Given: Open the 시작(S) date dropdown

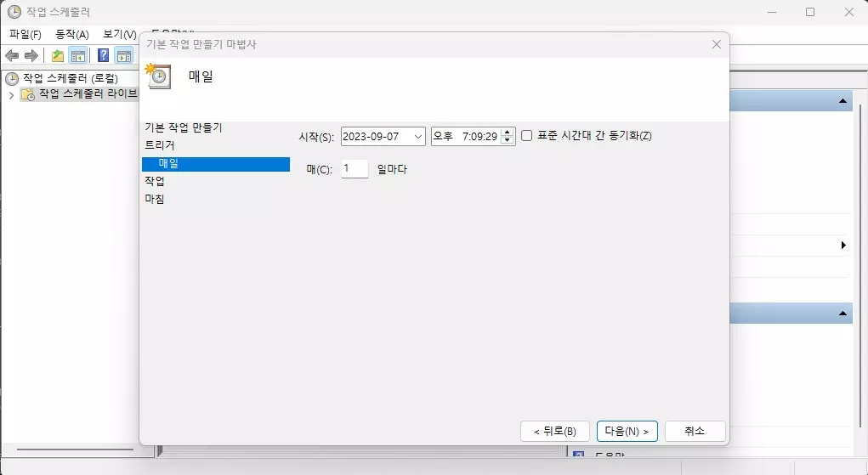Looking at the screenshot, I should [418, 136].
